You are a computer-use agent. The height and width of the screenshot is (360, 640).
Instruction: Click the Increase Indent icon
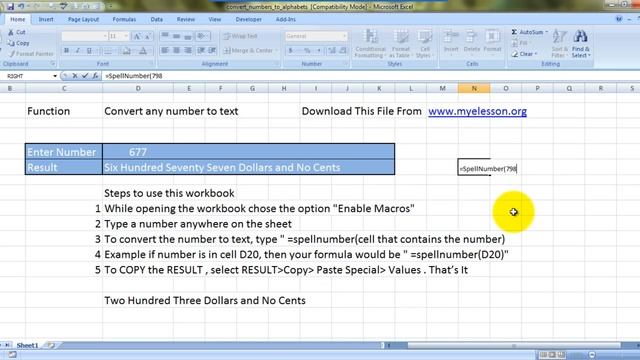[212, 50]
